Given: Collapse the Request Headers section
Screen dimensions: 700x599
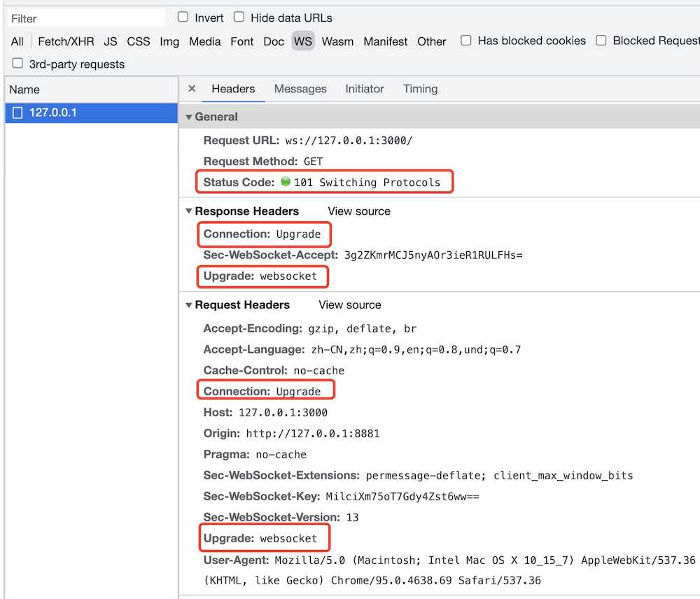Looking at the screenshot, I should (x=189, y=305).
